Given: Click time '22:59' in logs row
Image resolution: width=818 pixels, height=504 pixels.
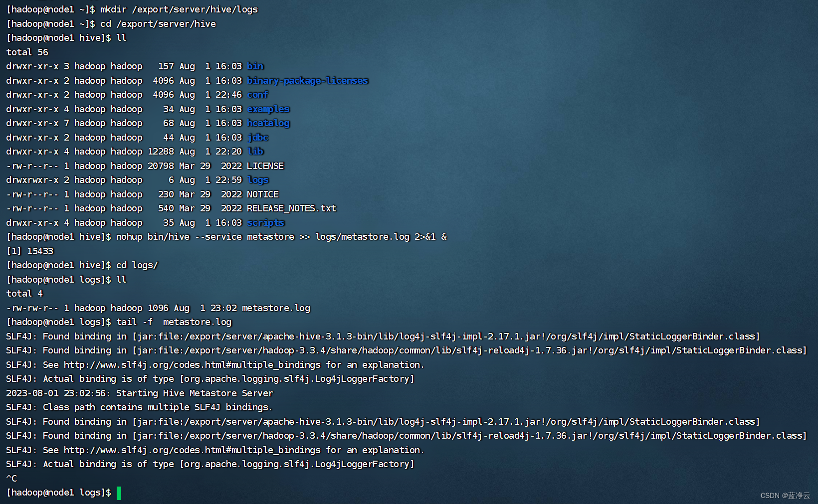Looking at the screenshot, I should coord(228,180).
